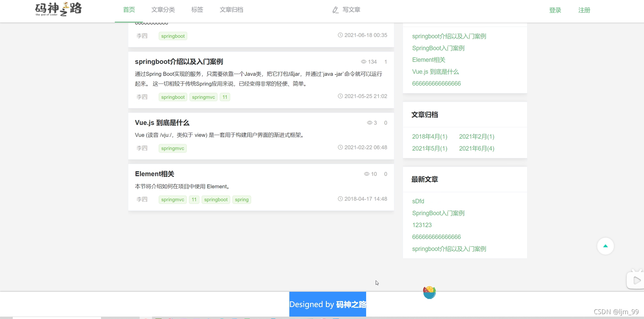Click author 李四 on Vue.js article
This screenshot has height=319, width=644.
tap(142, 148)
